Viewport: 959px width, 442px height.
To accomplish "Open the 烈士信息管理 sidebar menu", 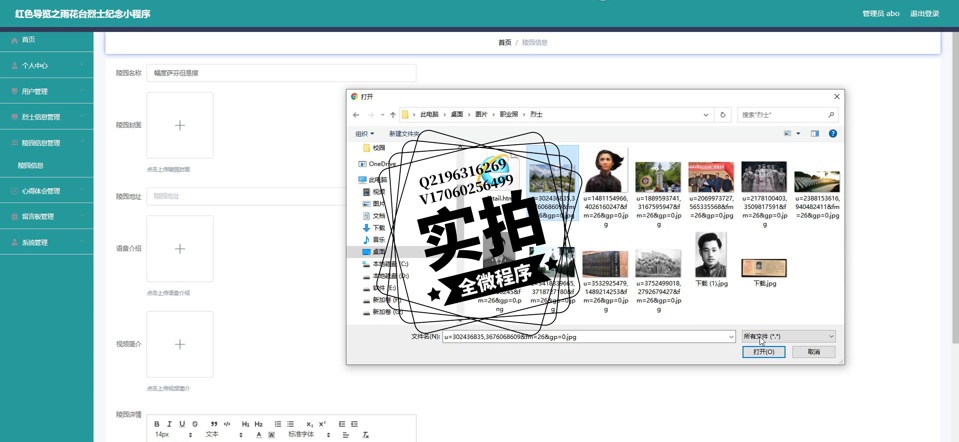I will point(46,117).
